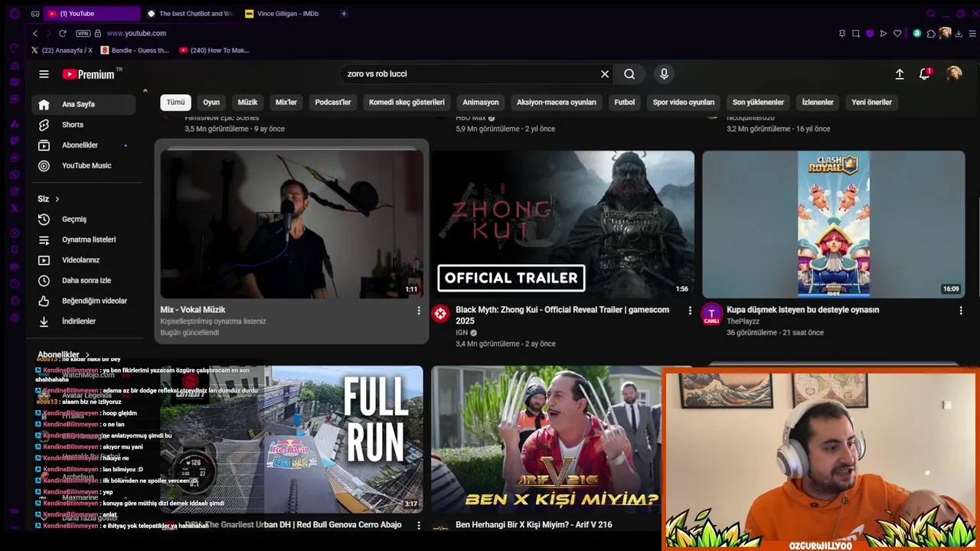Screen dimensions: 980x551
Task: Open YouTube Music from sidebar
Action: [84, 166]
